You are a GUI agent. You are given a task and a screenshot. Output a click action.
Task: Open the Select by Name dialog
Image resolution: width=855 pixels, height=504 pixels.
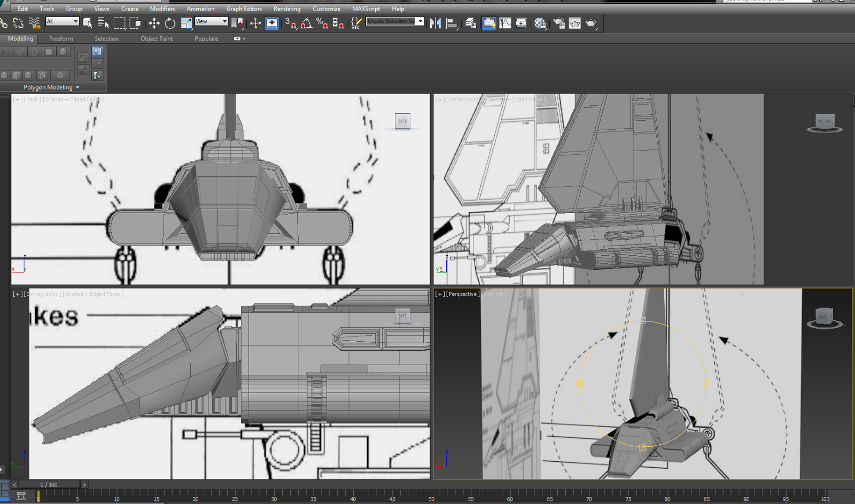click(x=104, y=23)
